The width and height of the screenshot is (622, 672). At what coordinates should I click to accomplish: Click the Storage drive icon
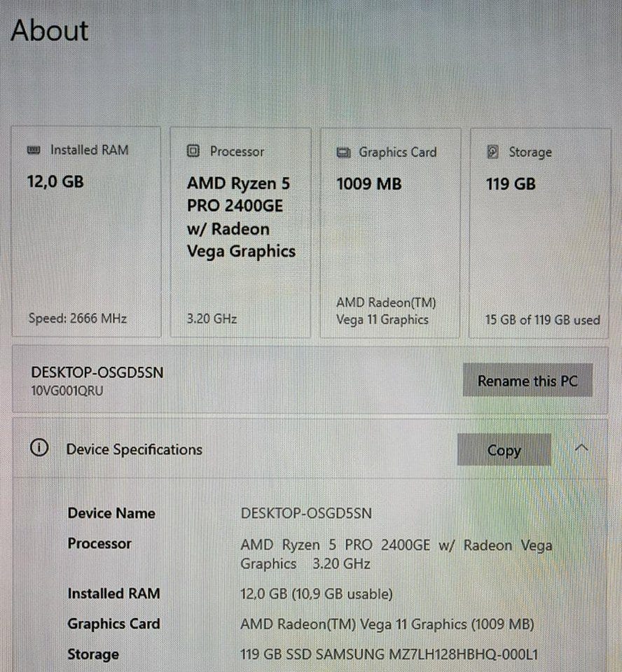(x=493, y=152)
